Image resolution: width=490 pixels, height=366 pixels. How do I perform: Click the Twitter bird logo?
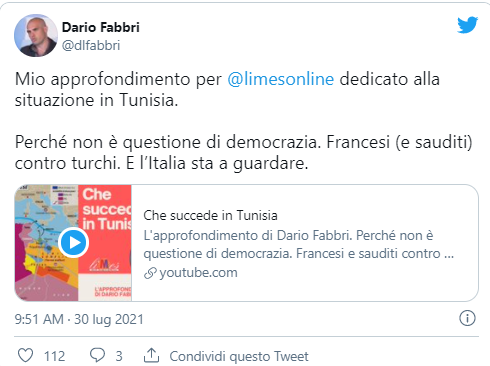tap(467, 25)
